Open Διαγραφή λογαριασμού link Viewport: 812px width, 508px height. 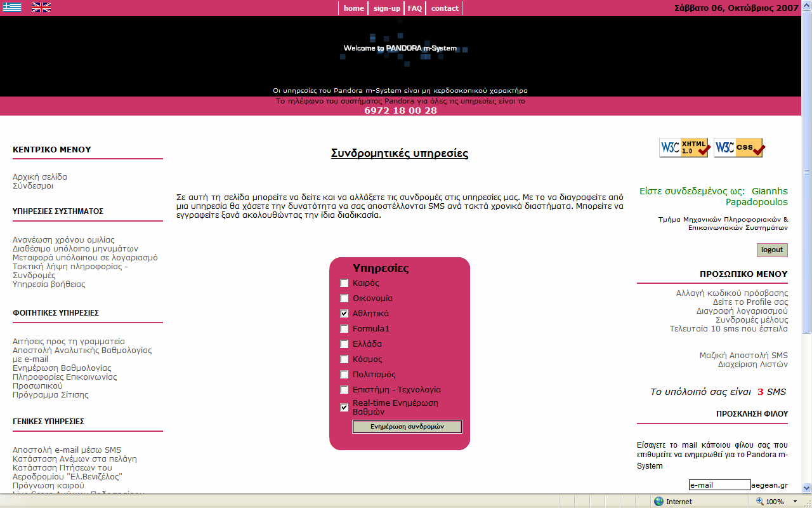pyautogui.click(x=742, y=311)
